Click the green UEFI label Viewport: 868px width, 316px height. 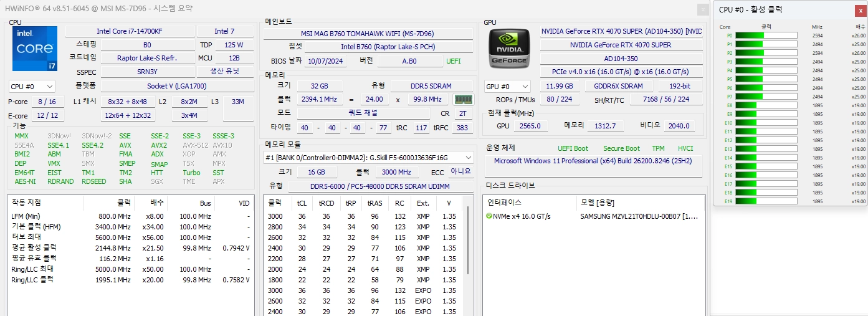(x=454, y=61)
